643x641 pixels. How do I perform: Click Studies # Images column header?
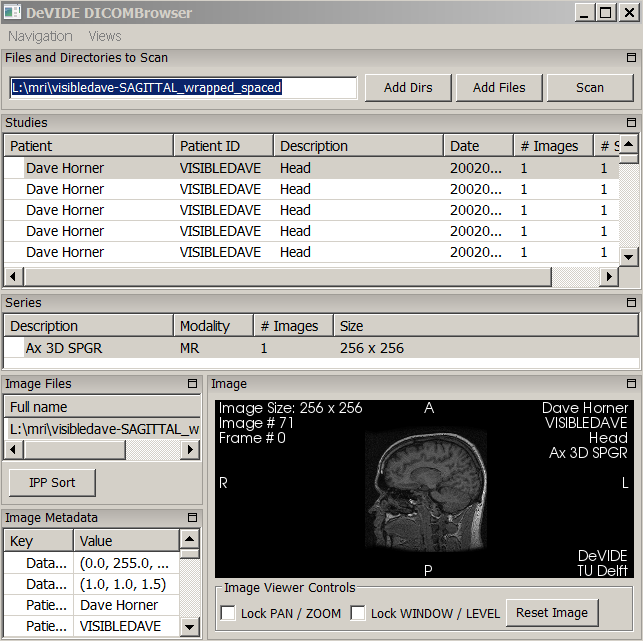(554, 146)
